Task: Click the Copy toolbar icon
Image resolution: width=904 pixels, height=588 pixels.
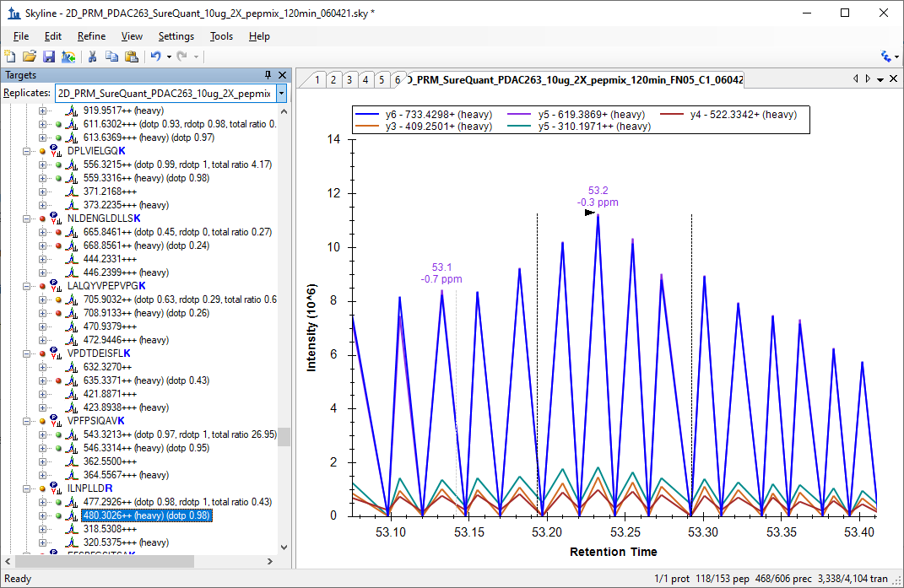Action: pyautogui.click(x=111, y=57)
